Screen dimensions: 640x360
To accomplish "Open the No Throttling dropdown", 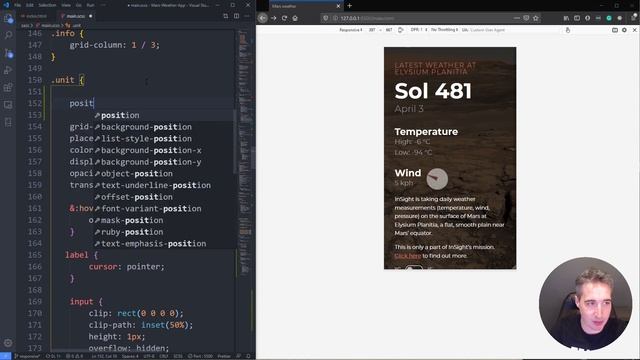I will [x=444, y=30].
